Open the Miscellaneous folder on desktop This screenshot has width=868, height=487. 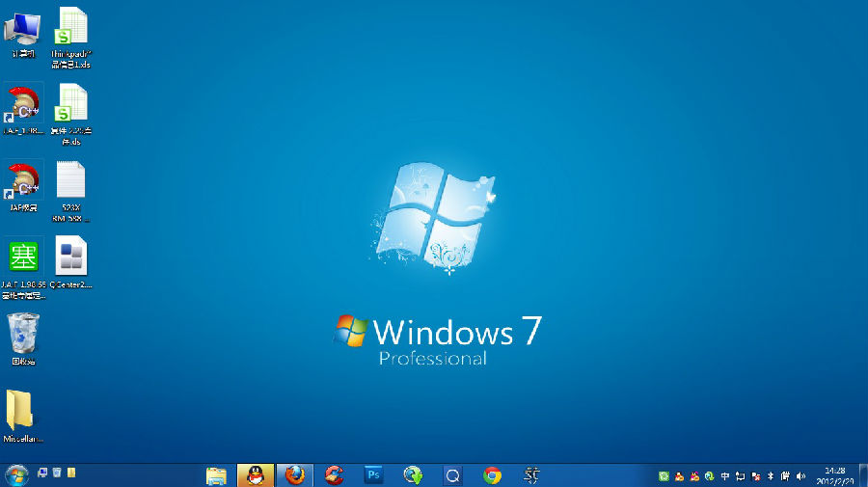[20, 411]
